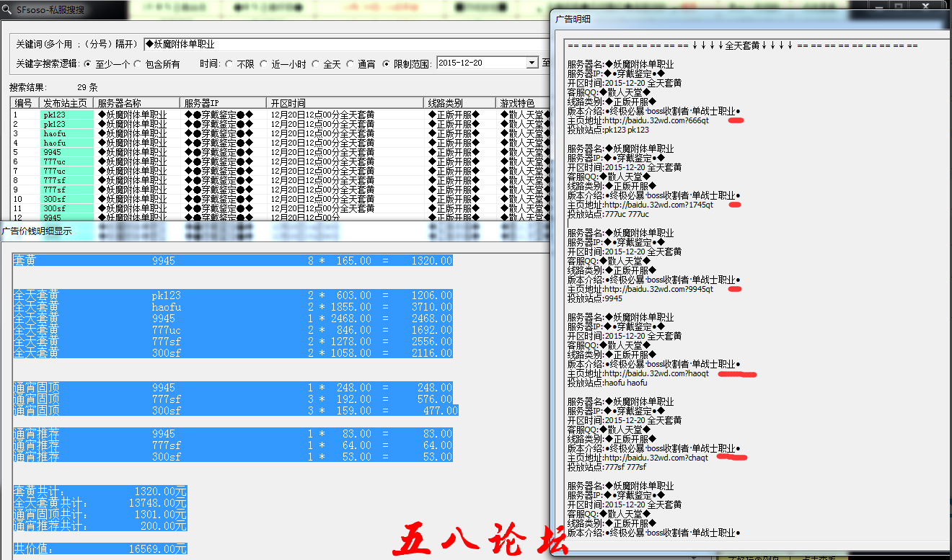
Task: Select the 通宵 time radio button
Action: coord(351,64)
